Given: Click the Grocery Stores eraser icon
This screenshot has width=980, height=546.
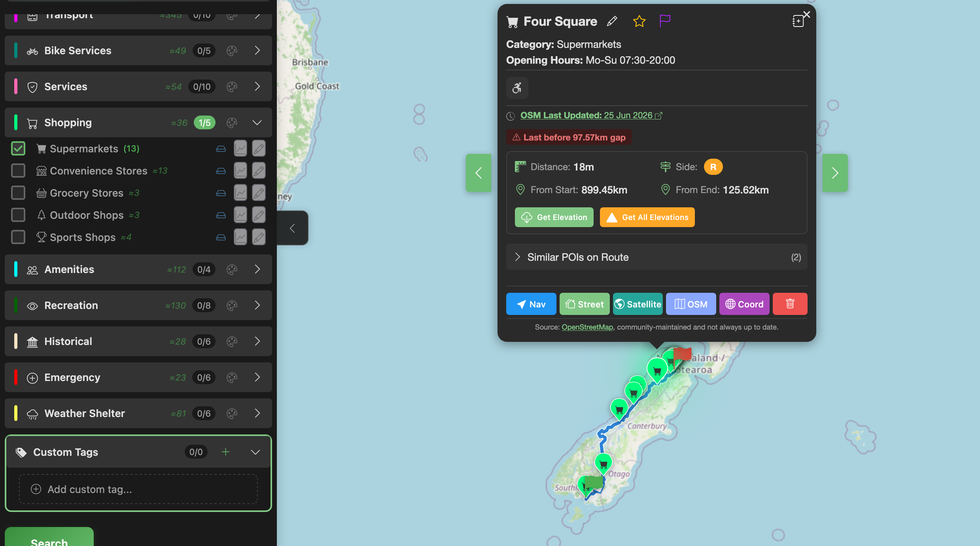Looking at the screenshot, I should coord(221,193).
